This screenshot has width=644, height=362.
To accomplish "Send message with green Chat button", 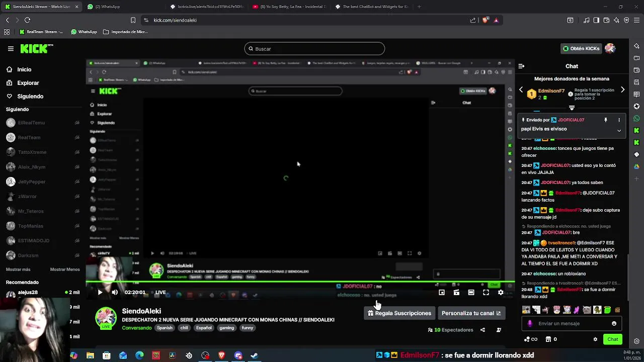I will pyautogui.click(x=612, y=339).
